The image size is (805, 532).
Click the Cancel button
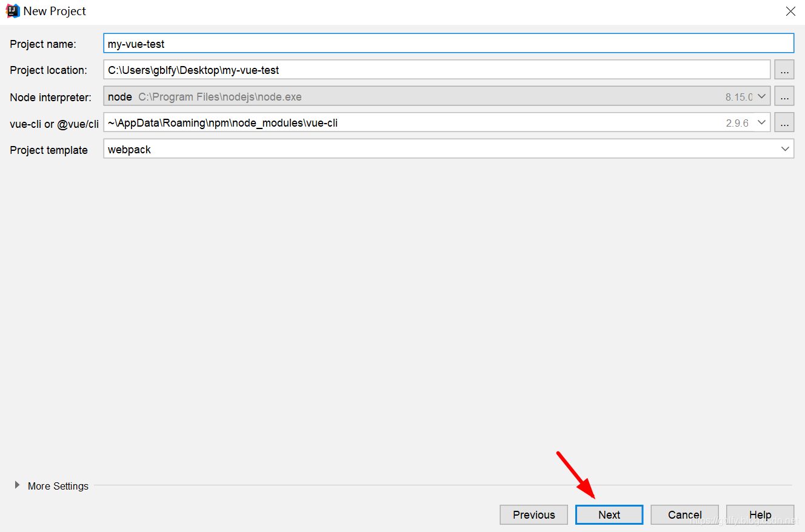[x=685, y=514]
